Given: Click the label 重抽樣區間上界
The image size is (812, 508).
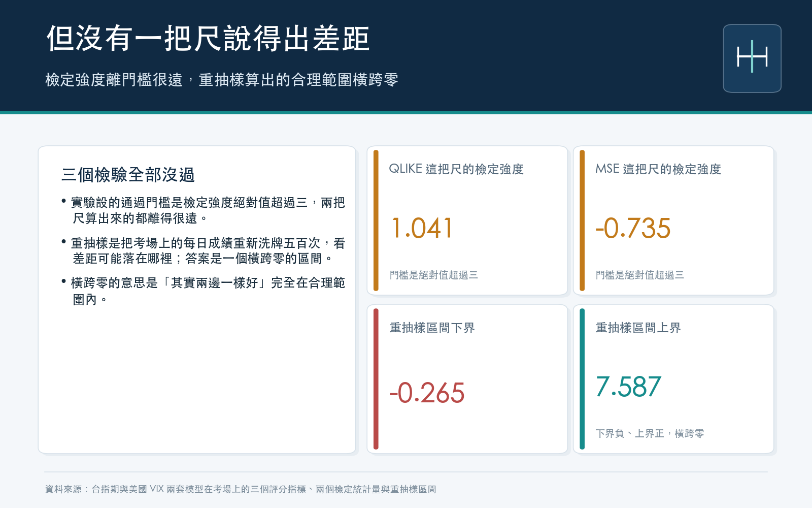Looking at the screenshot, I should (x=638, y=328).
